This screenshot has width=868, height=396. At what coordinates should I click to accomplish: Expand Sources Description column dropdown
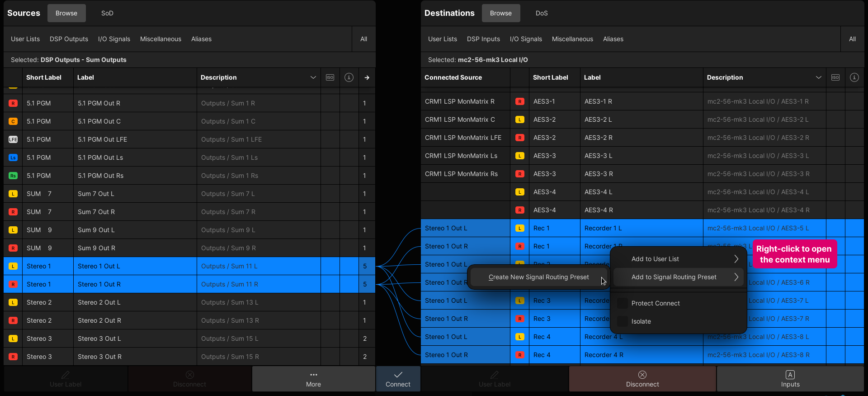click(313, 77)
